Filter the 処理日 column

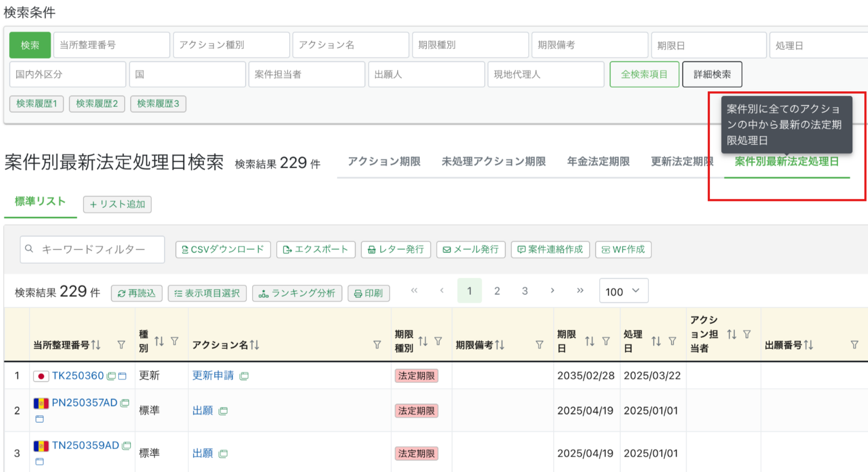(672, 341)
